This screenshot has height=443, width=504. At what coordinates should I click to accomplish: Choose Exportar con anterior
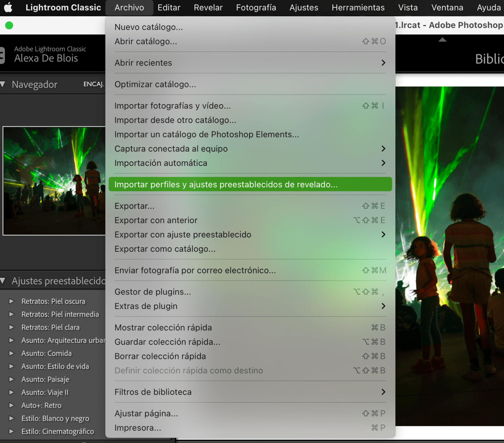click(250, 220)
